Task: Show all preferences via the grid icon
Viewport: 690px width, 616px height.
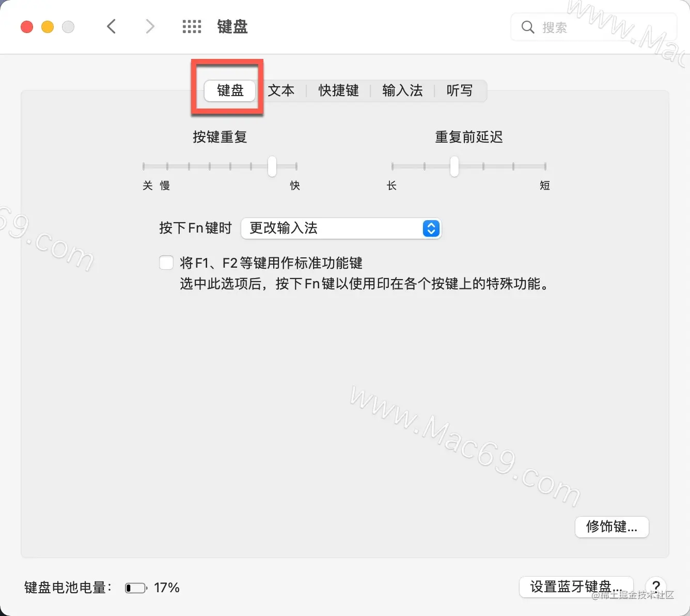Action: [x=192, y=27]
